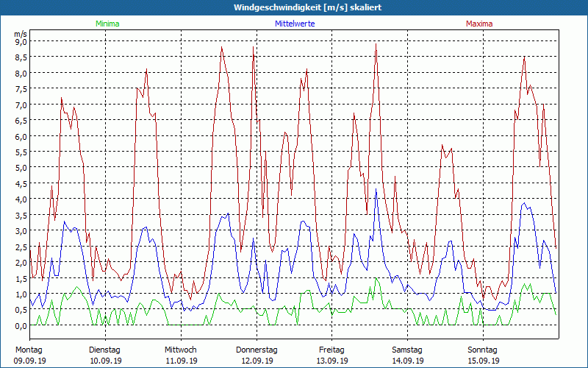588x368 pixels.
Task: Click the '3,0' y-axis value
Action: 21,231
